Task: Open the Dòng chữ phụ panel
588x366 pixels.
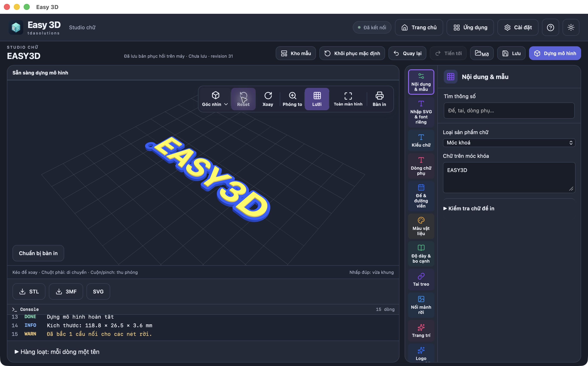Action: pos(421,166)
